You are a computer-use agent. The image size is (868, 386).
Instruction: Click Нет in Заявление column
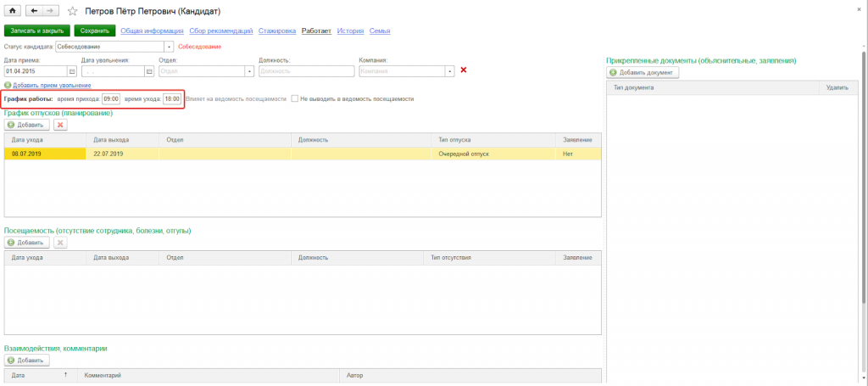coord(578,154)
